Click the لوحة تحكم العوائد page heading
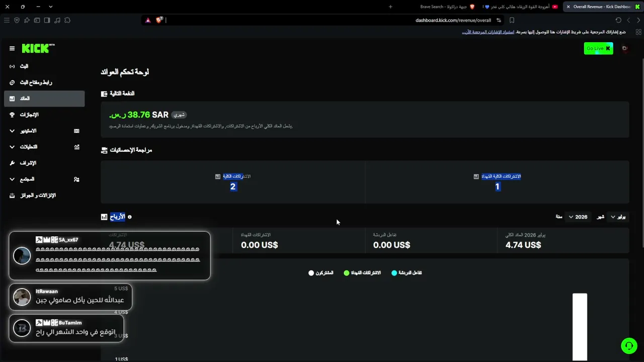Screen dimensions: 644x362 pos(125,72)
